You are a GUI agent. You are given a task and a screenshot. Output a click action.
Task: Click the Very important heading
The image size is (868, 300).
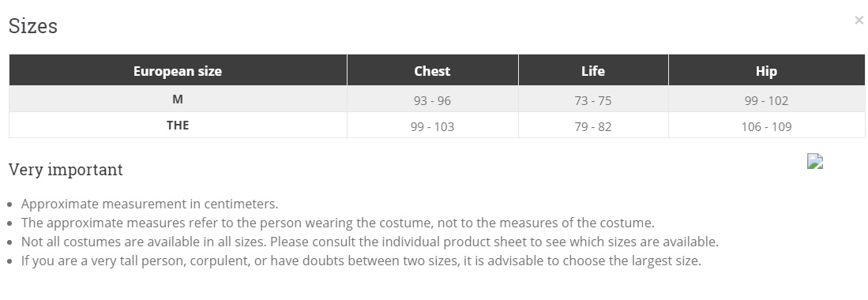[x=66, y=170]
